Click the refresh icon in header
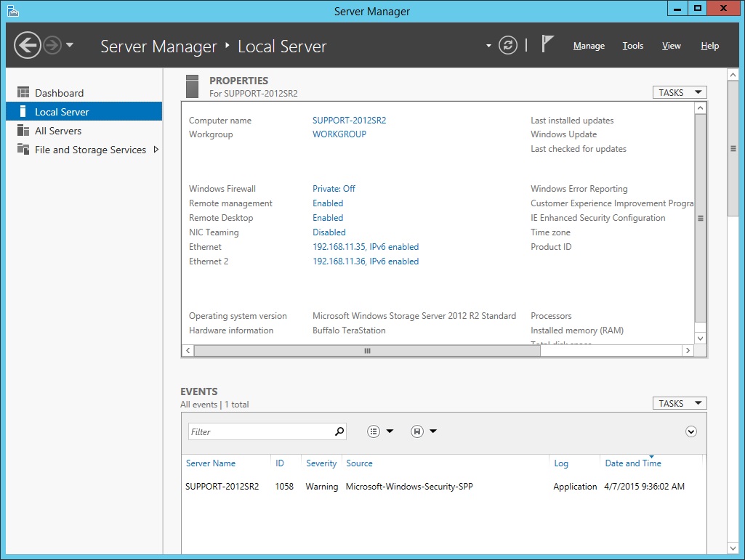This screenshot has height=560, width=745. 508,45
